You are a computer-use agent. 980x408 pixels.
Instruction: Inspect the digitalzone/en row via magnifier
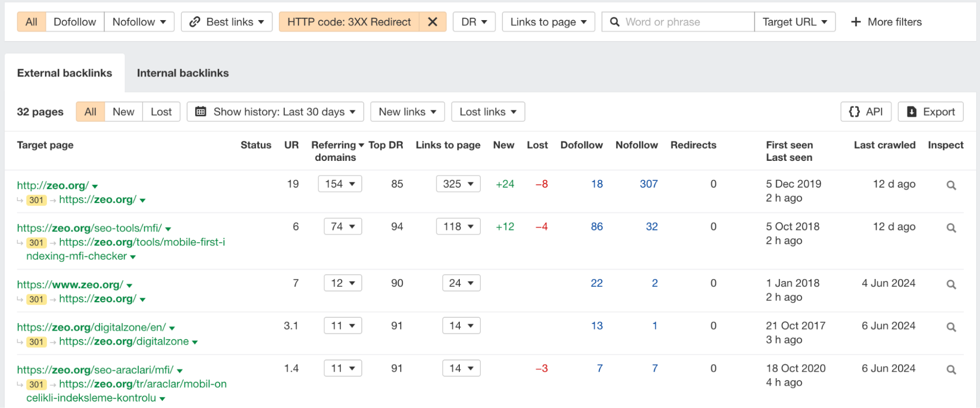point(951,327)
